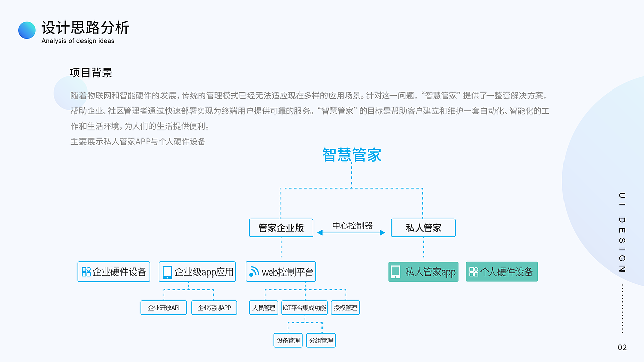Click the 企业硬件设备 label
Viewport: 644px width, 362px height.
click(x=120, y=272)
